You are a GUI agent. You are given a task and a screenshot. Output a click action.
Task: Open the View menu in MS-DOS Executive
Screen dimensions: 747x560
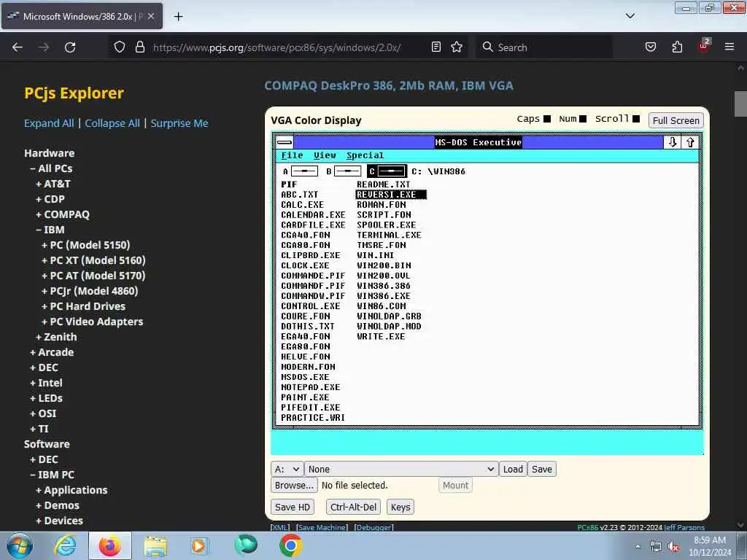325,155
